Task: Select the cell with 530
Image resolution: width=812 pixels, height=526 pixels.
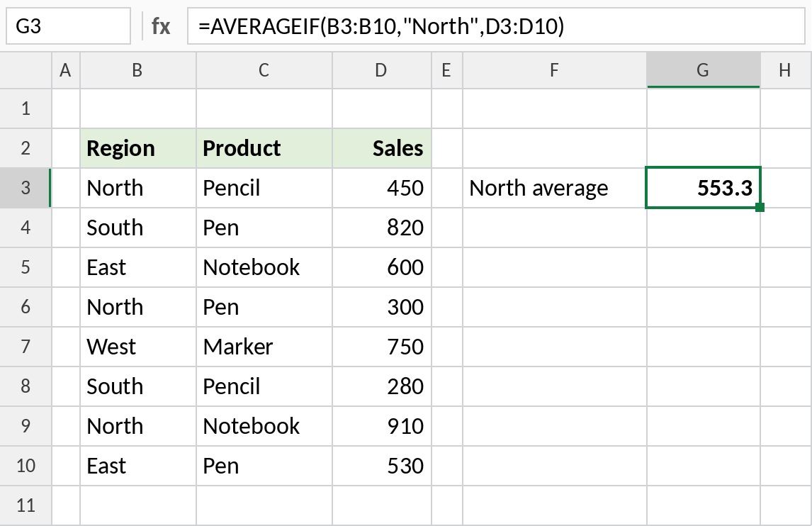Action: (382, 465)
